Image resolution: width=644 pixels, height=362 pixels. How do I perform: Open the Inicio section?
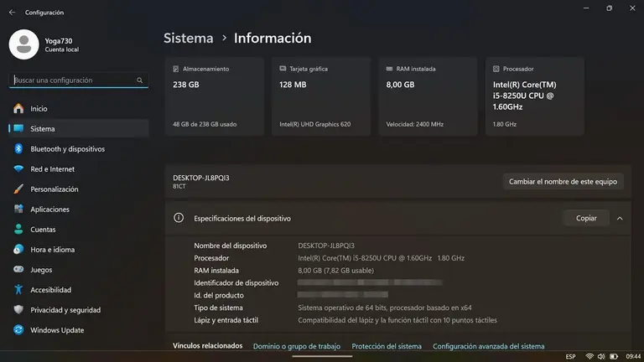click(79, 108)
